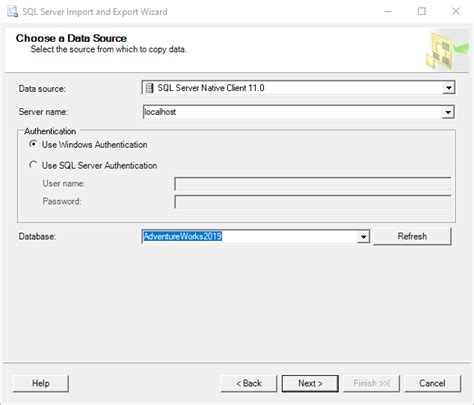Click the SQL Server wizard title bar icon
This screenshot has height=405, width=474.
point(12,12)
